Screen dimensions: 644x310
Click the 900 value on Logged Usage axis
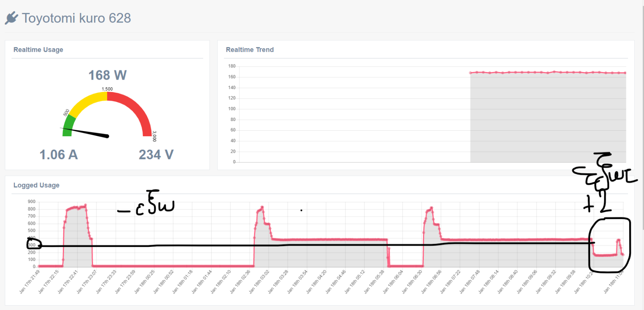tap(31, 201)
